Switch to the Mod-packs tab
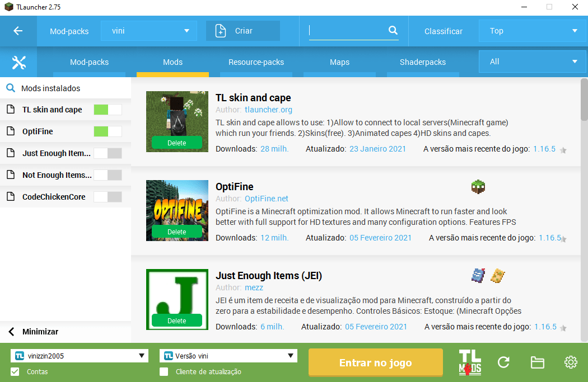Screen dimensions: 588x382 [89, 62]
